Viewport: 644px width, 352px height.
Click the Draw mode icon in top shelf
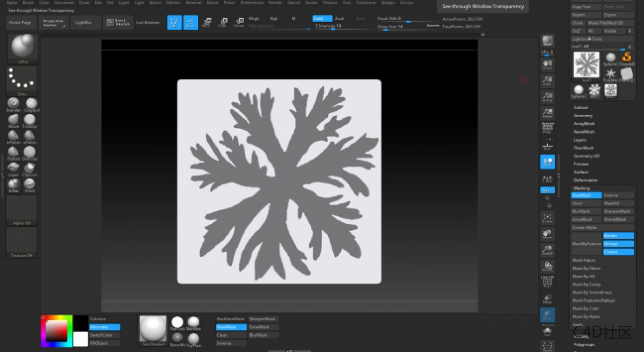click(191, 22)
